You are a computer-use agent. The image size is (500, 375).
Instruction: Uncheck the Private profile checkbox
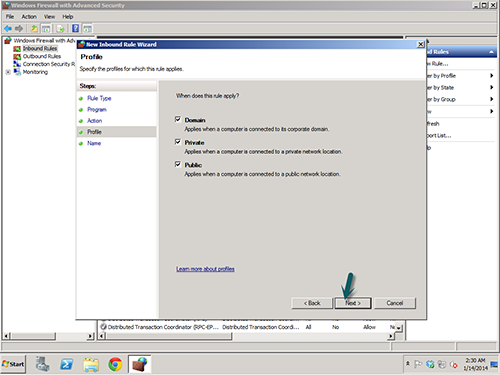click(x=178, y=142)
